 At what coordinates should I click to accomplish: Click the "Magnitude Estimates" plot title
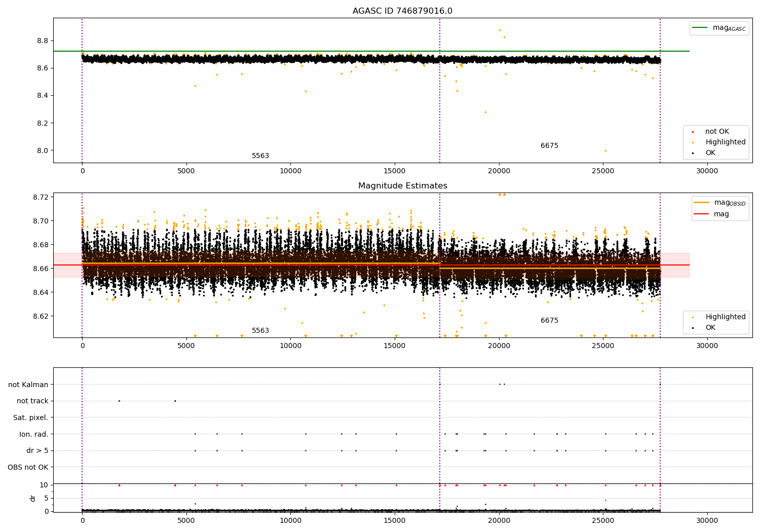coord(402,186)
